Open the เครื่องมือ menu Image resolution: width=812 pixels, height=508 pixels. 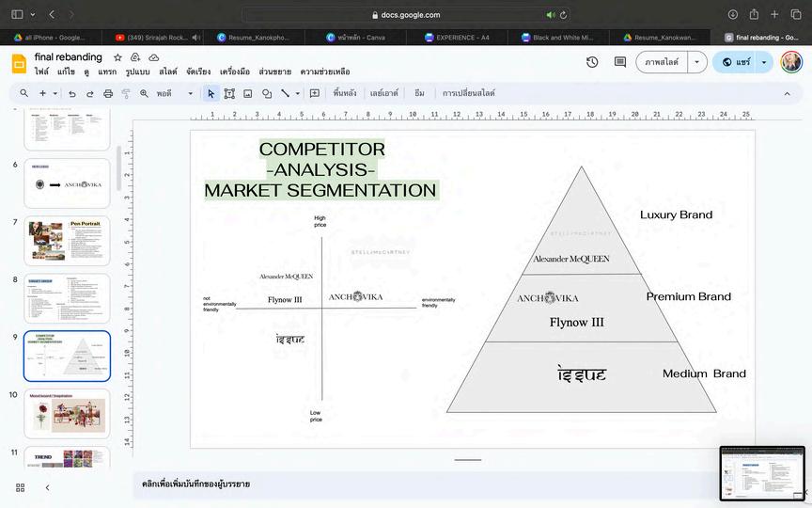click(235, 71)
